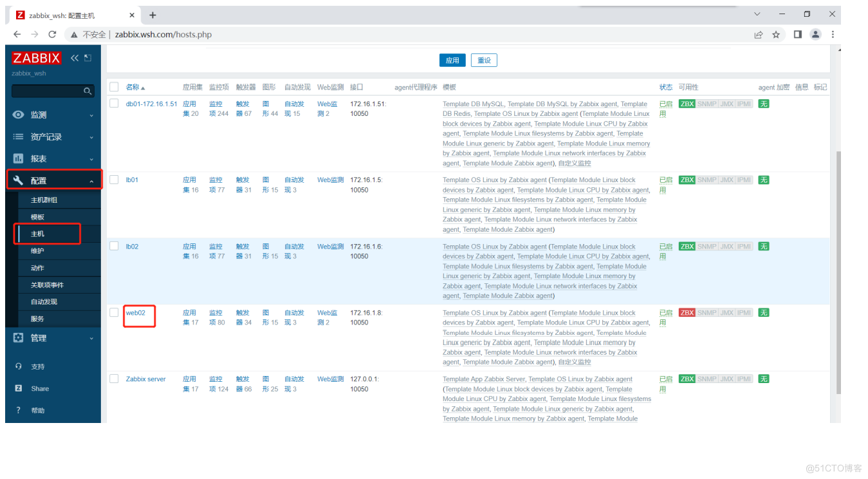868x479 pixels.
Task: Check the lb01 row checkbox
Action: tap(114, 180)
